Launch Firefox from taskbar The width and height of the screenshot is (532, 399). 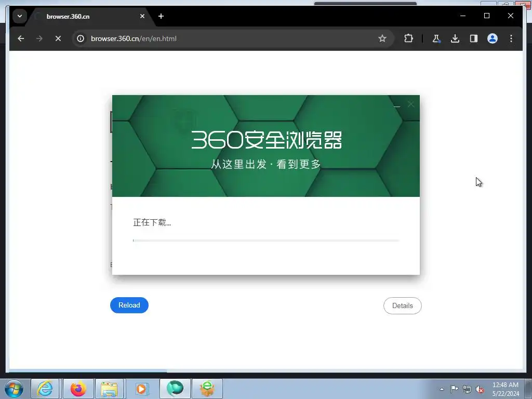click(78, 389)
